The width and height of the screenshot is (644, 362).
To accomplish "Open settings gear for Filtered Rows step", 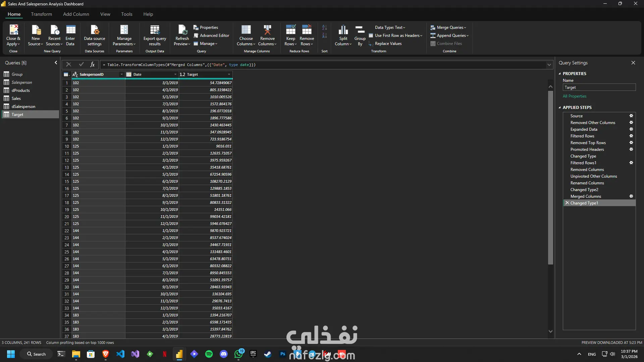I will pos(631,136).
